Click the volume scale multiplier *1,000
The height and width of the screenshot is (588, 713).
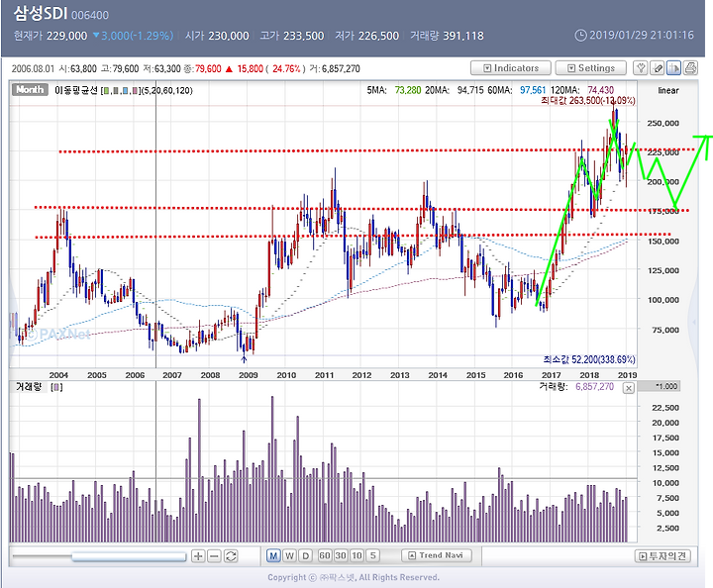point(666,386)
